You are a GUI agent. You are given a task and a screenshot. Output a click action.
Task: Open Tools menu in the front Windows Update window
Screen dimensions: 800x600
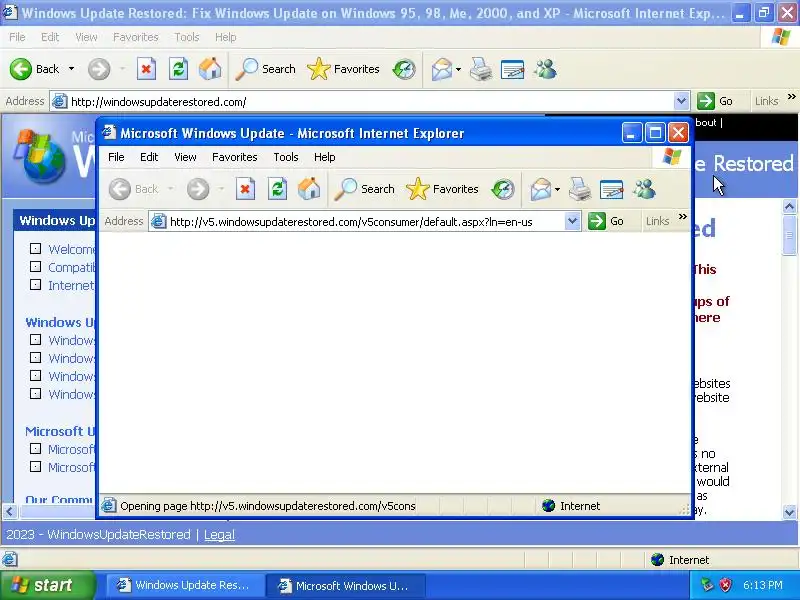pyautogui.click(x=286, y=157)
